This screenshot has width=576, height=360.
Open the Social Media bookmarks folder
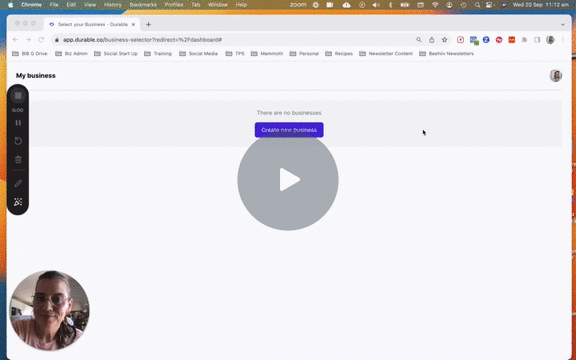coord(198,54)
